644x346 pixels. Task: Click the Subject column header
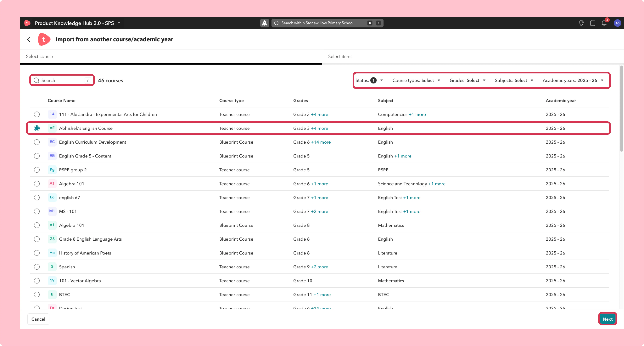(386, 101)
